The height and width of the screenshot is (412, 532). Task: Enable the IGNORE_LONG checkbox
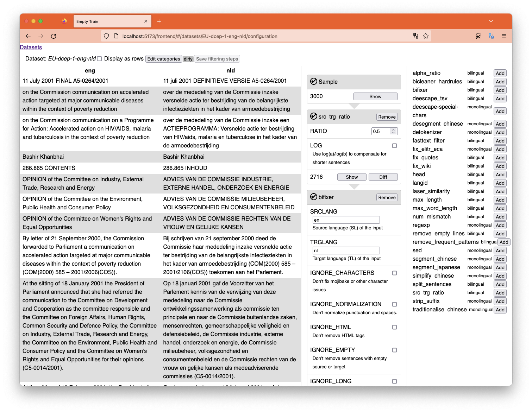[x=394, y=381]
